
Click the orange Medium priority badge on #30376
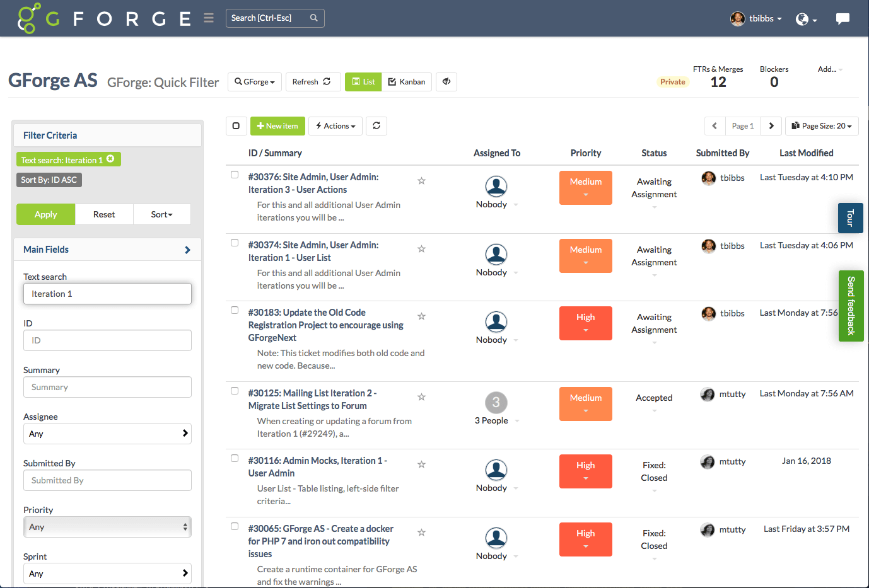coord(585,188)
